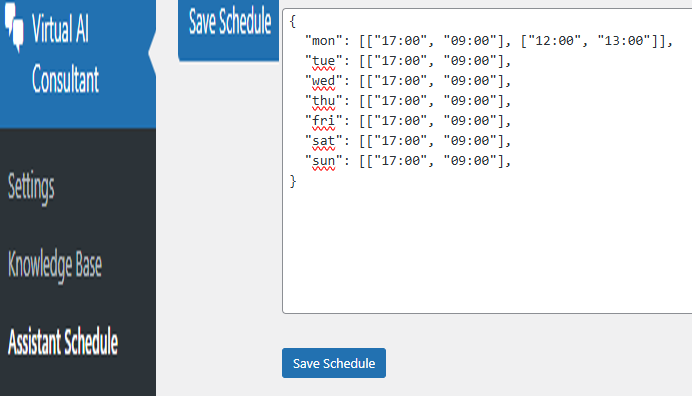Click the Save Schedule button below the editor

[334, 363]
